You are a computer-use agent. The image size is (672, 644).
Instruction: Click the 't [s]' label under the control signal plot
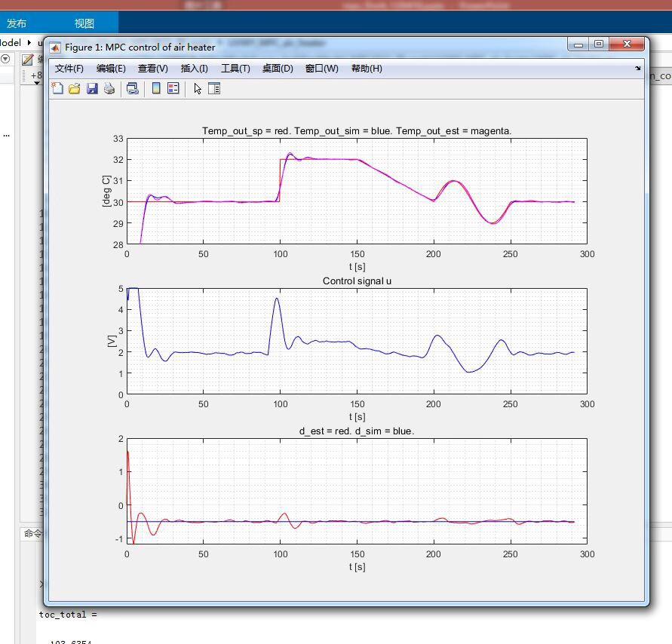[357, 416]
